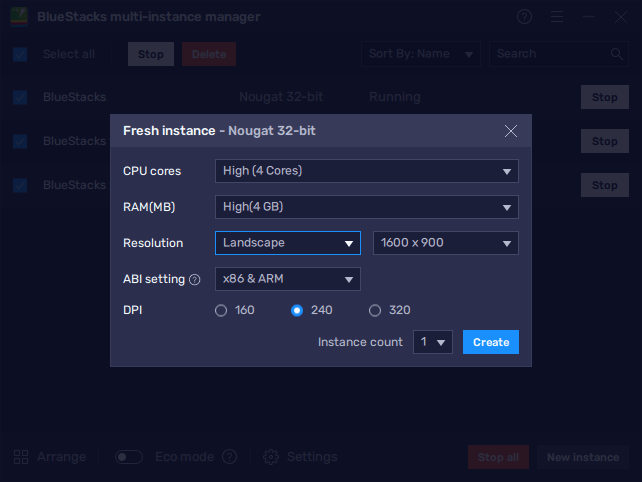Click the Settings label

coord(312,457)
